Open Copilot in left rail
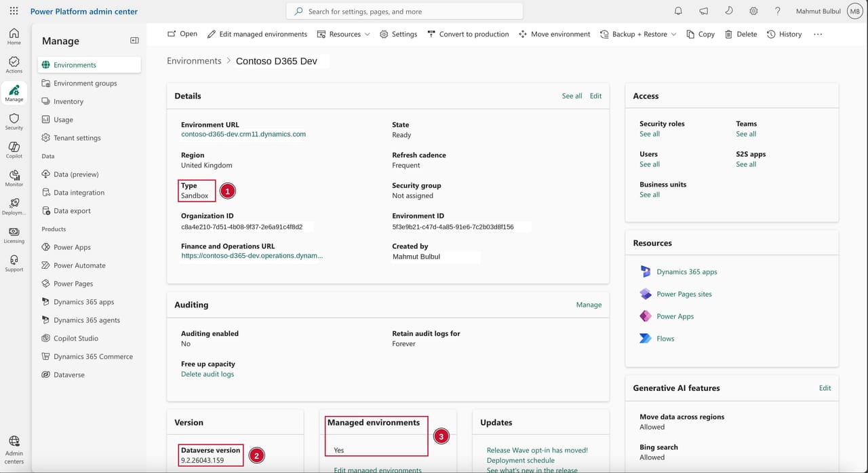Viewport: 868px width, 473px height. point(14,150)
